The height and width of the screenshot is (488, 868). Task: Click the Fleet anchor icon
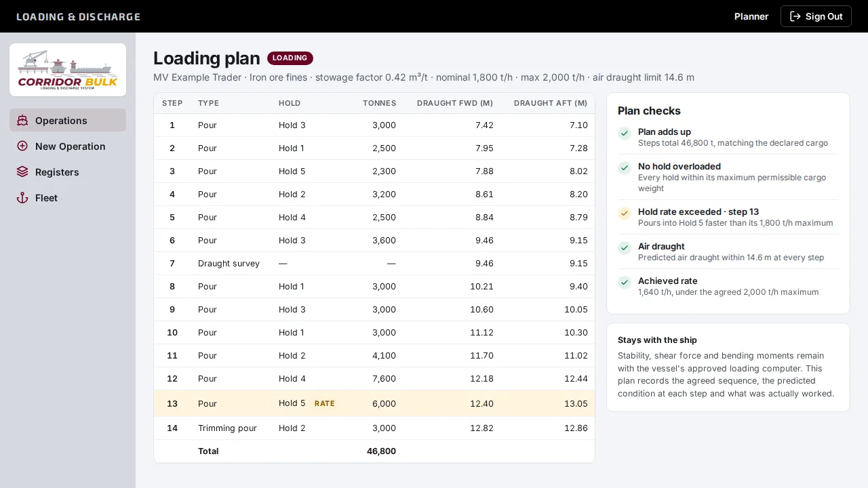click(x=22, y=198)
